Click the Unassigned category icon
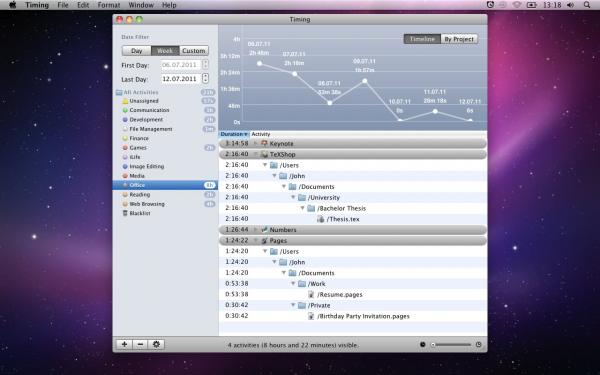This screenshot has width=600, height=375. click(x=125, y=101)
